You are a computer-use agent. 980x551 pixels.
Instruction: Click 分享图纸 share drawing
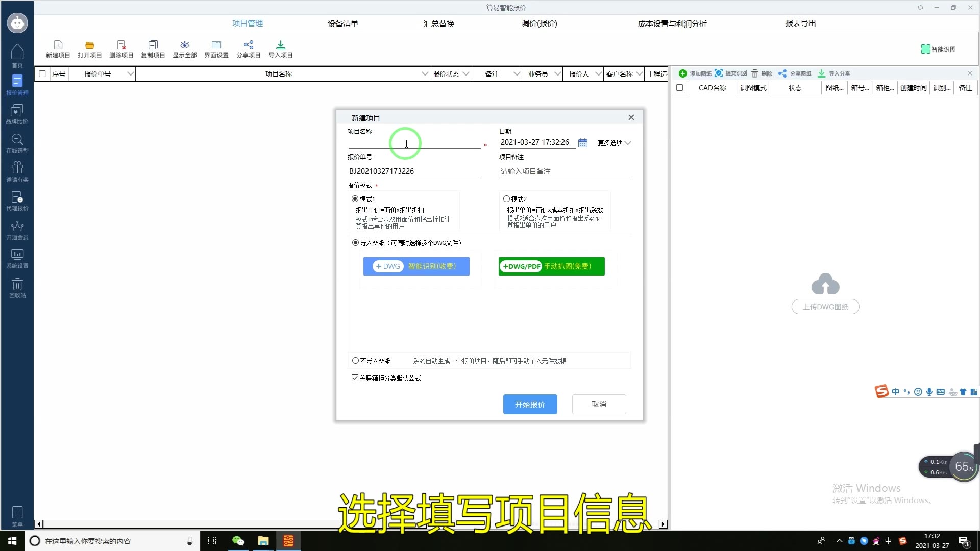point(794,73)
